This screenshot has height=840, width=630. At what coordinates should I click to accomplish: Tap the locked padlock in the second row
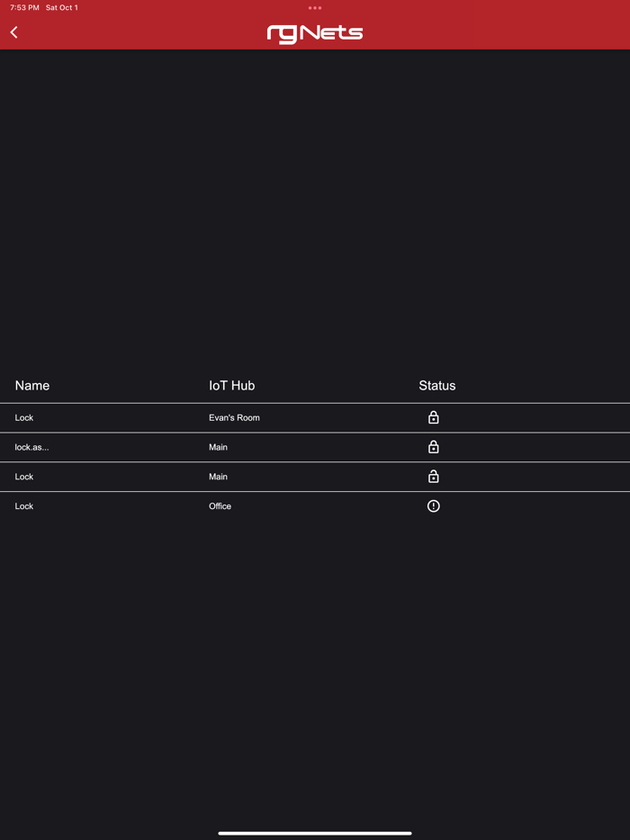pos(433,447)
